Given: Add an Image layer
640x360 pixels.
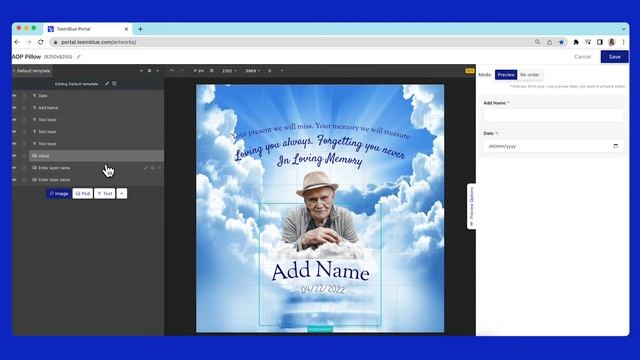Looking at the screenshot, I should pos(59,193).
